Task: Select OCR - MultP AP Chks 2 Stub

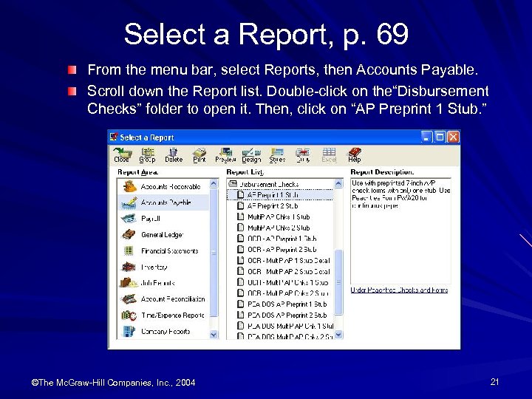Action: pos(283,293)
